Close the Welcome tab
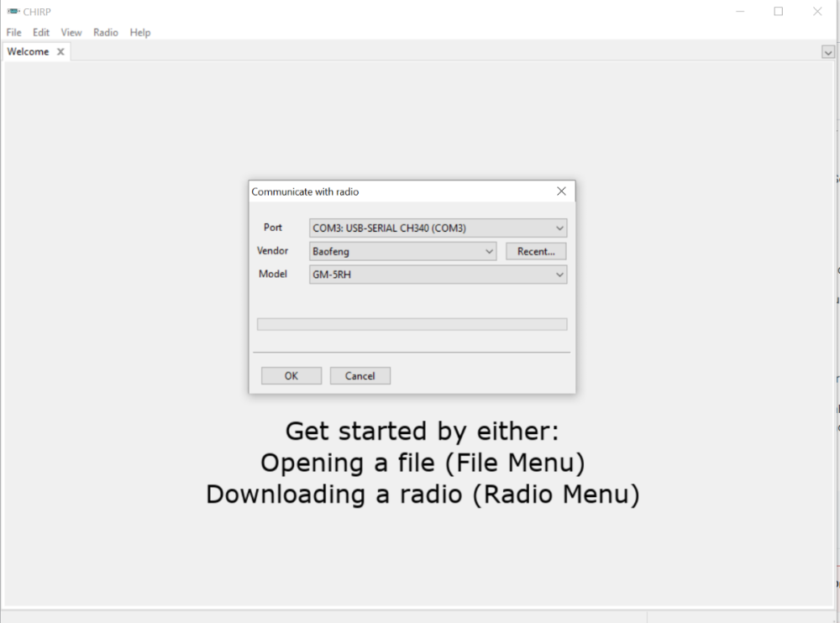 (x=60, y=51)
